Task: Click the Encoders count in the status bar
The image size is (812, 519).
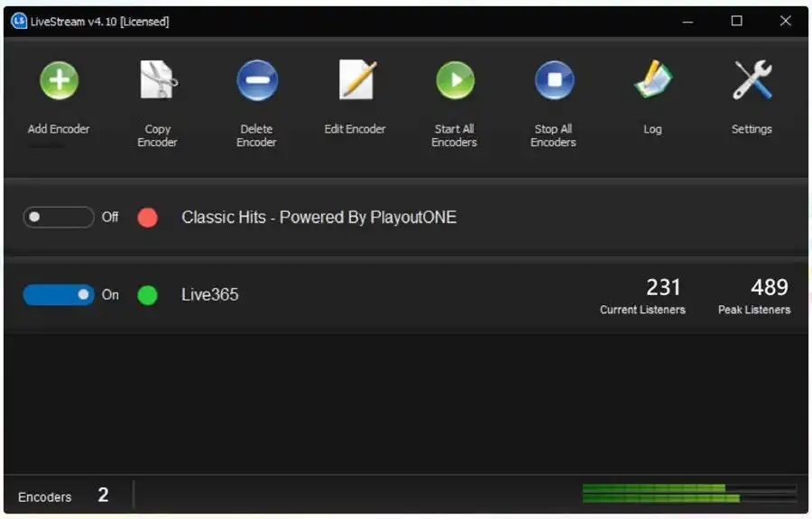Action: click(103, 496)
